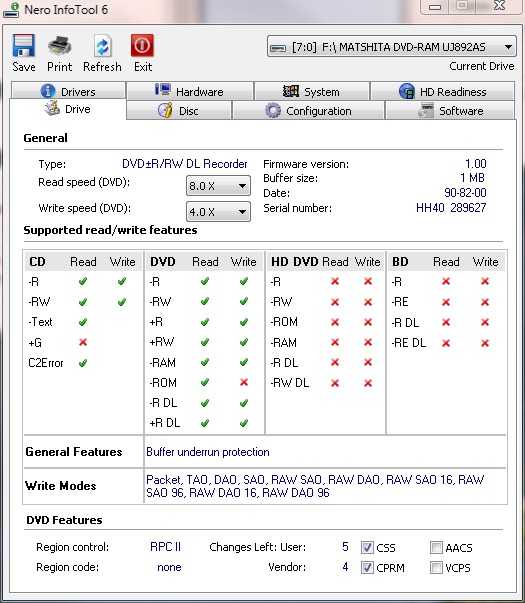
Task: Enable the AACS checkbox
Action: tap(436, 547)
